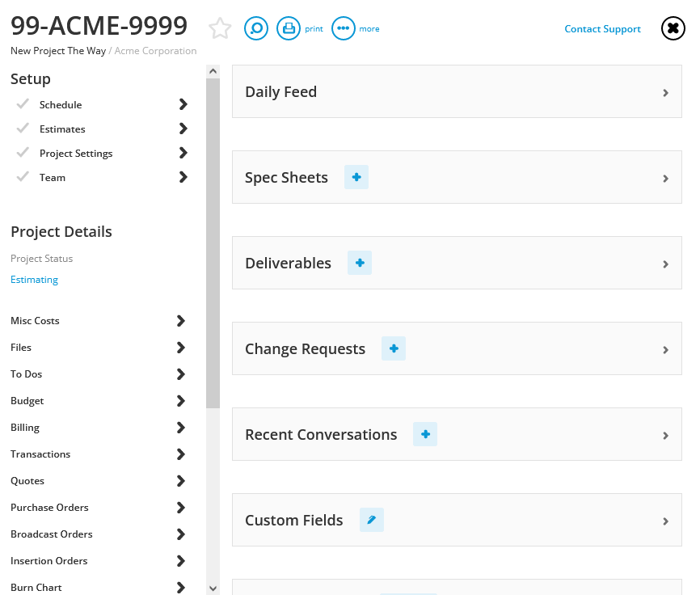Toggle the Estimates setup checkmark
This screenshot has width=700, height=595.
23,129
